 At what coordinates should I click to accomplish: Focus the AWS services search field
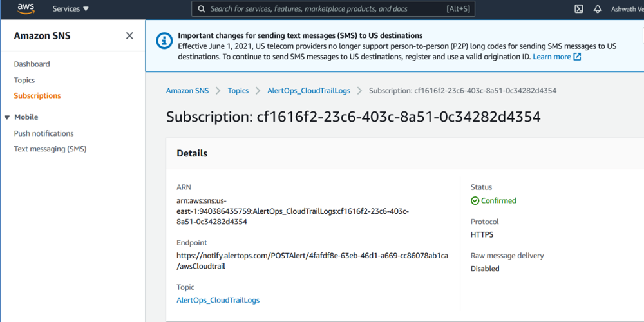pos(322,9)
